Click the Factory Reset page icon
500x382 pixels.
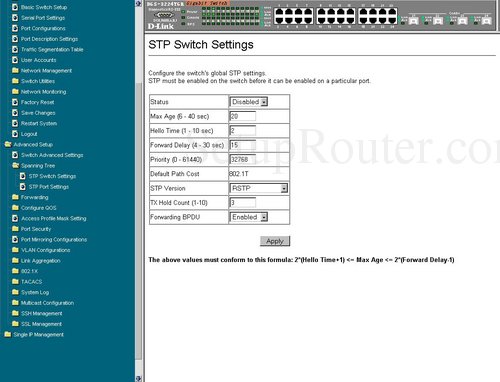click(x=15, y=102)
